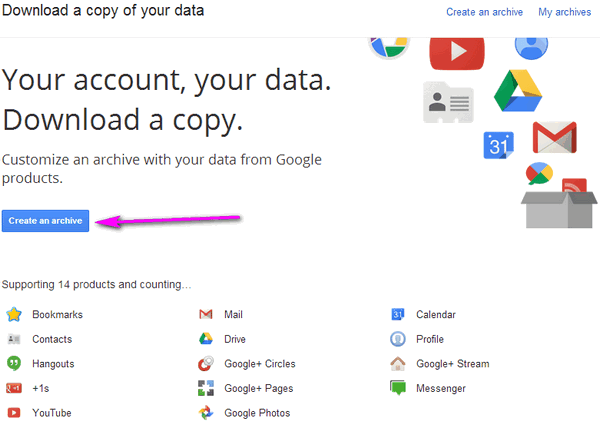This screenshot has width=600, height=435.
Task: Click the green Messenger bubble icon
Action: [398, 388]
